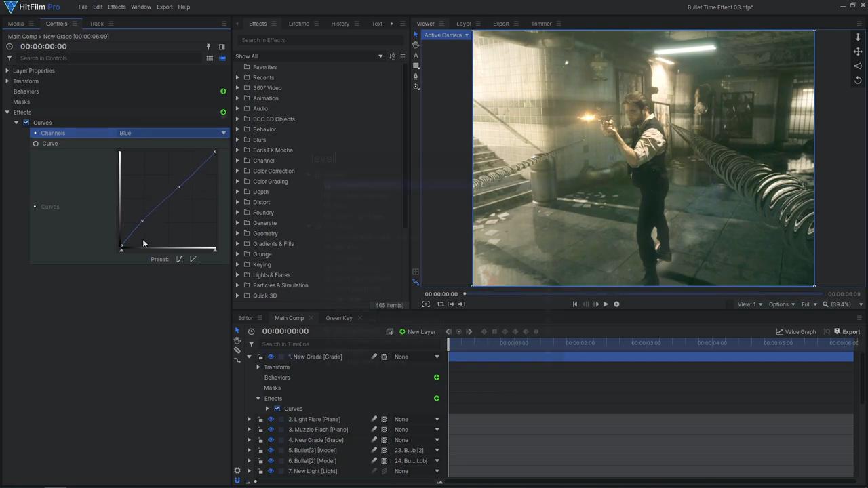The height and width of the screenshot is (488, 868).
Task: Open the Lifetime tab
Action: pyautogui.click(x=298, y=24)
